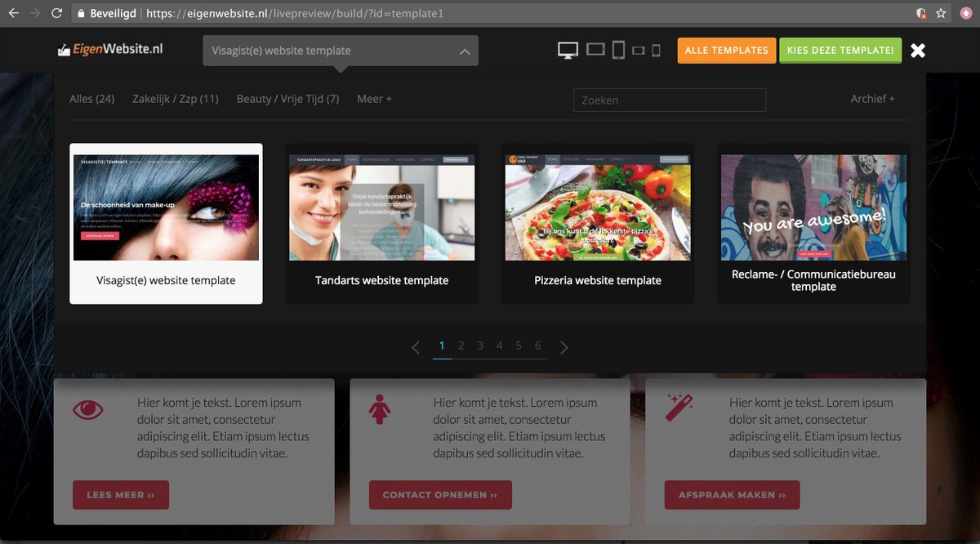Go to previous page with left chevron
This screenshot has height=544, width=980.
(x=416, y=347)
